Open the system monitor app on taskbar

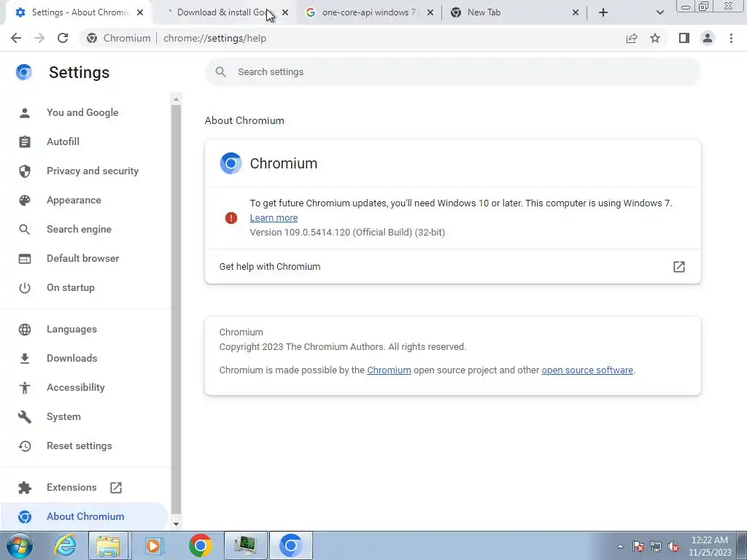[245, 545]
